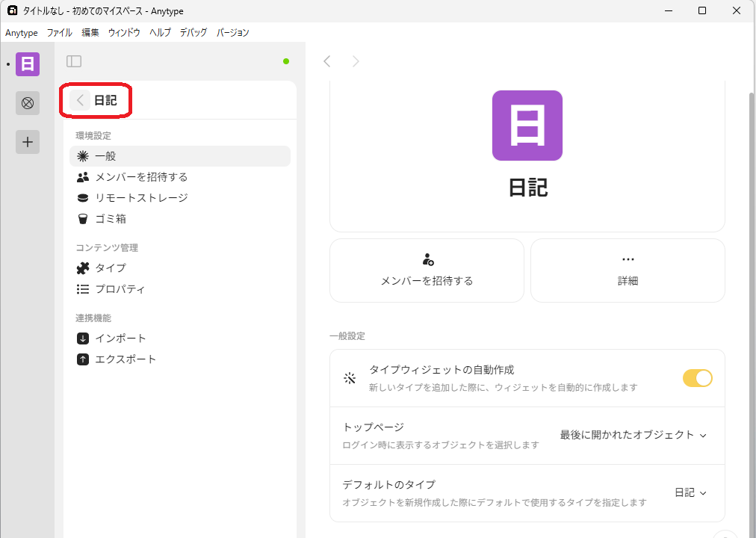The height and width of the screenshot is (538, 756).
Task: Click the エクスポート up-arrow icon
Action: click(83, 359)
